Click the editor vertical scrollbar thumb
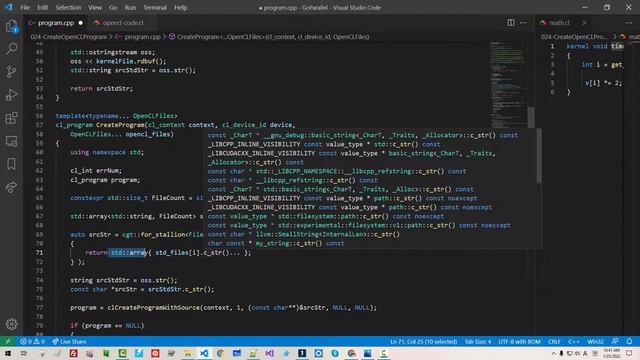The width and height of the screenshot is (640, 360). coord(531,117)
